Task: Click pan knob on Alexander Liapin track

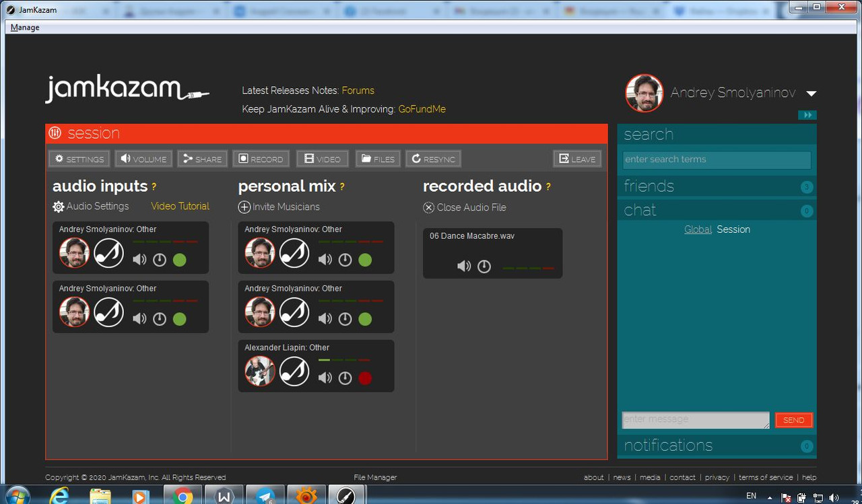Action: point(345,378)
